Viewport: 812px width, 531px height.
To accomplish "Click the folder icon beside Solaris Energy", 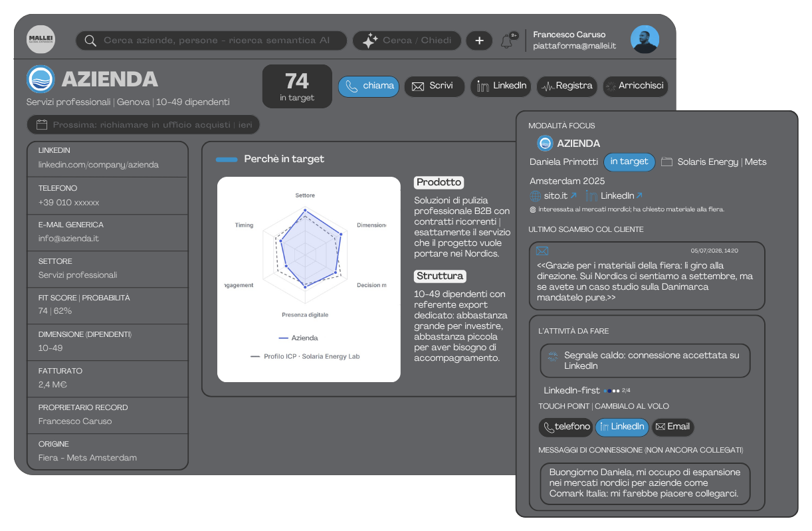I will (667, 162).
